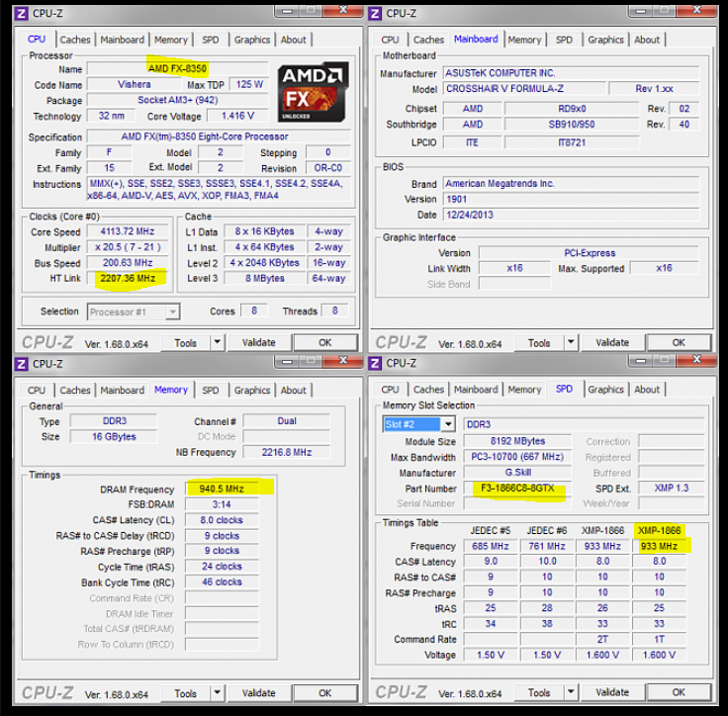Open Tools dropdown arrow in SPD window

click(x=571, y=692)
